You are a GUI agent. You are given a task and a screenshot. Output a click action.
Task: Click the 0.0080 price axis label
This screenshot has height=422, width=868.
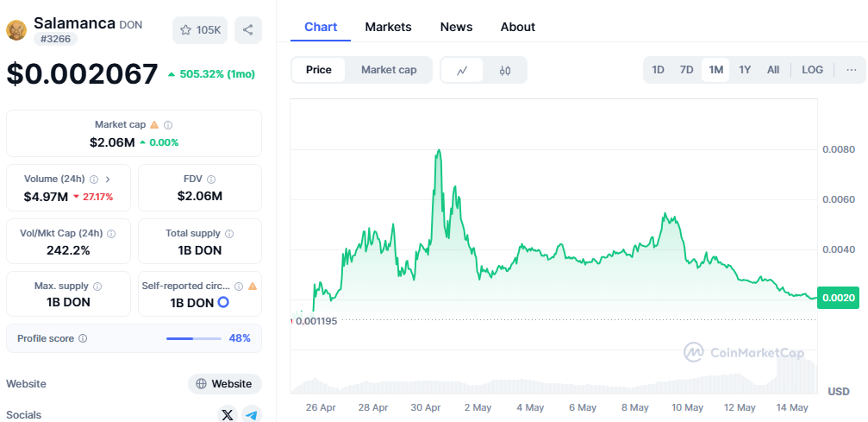click(838, 149)
